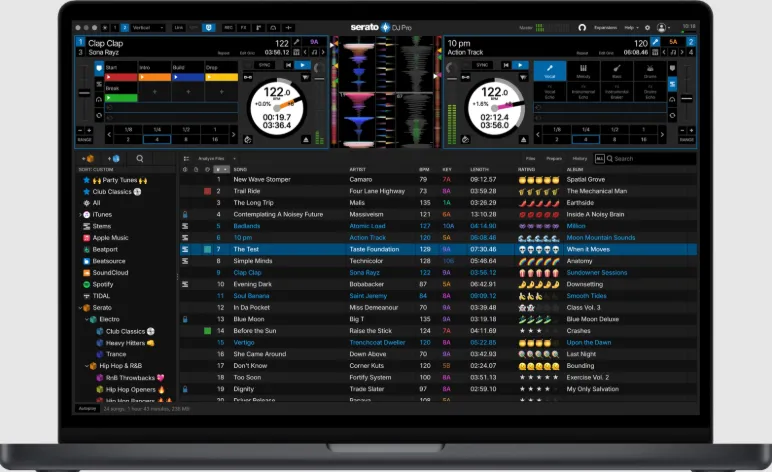Toggle the FX panel in top toolbar
The image size is (772, 472).
[x=243, y=28]
